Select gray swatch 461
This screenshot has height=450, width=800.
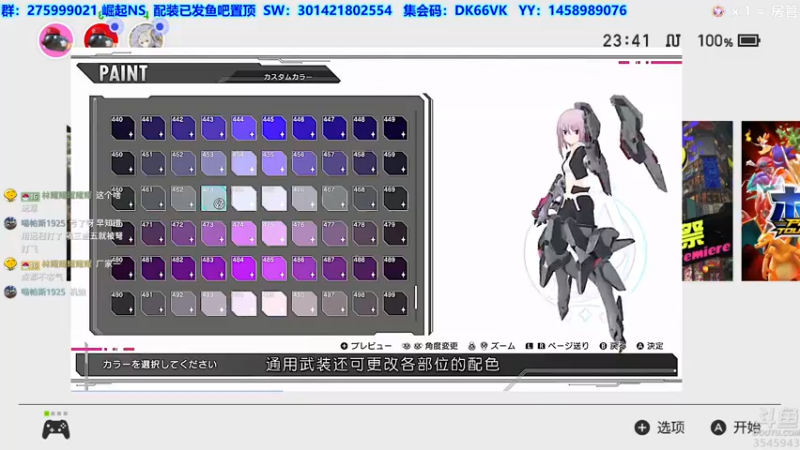(153, 198)
